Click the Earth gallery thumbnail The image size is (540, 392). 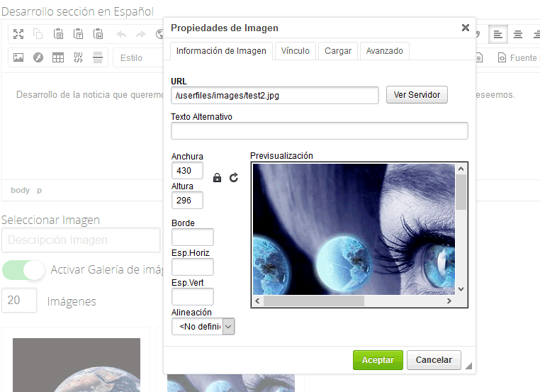coord(77,365)
